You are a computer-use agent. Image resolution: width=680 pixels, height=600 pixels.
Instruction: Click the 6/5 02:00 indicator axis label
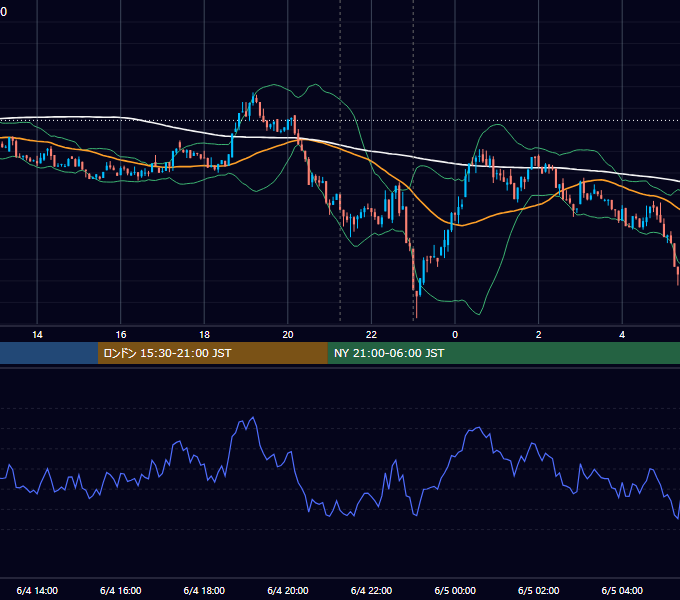pos(539,590)
